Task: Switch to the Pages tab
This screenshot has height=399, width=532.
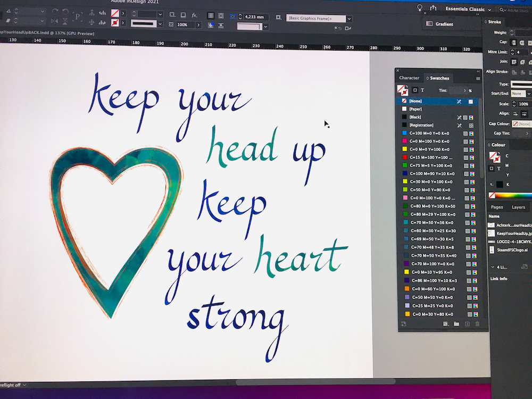Action: [x=497, y=207]
